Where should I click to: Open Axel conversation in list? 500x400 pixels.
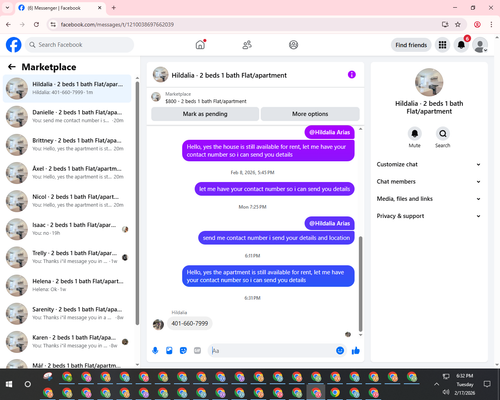(x=67, y=173)
